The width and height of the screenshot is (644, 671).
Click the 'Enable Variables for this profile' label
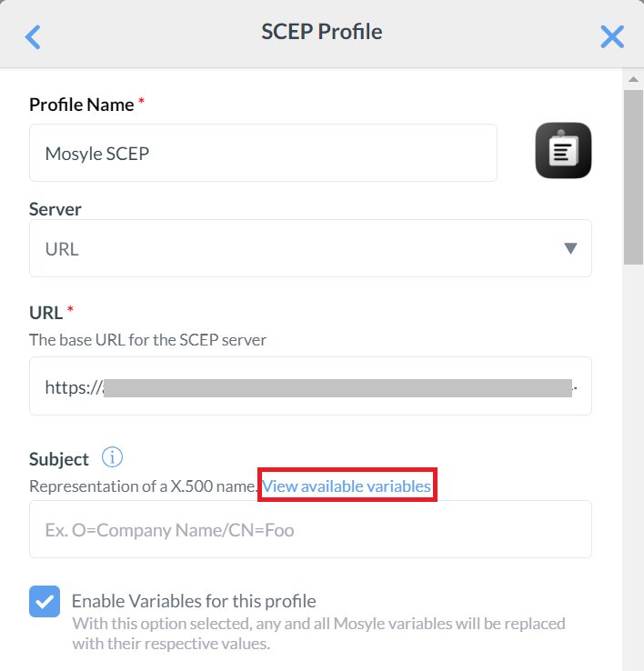click(x=194, y=601)
